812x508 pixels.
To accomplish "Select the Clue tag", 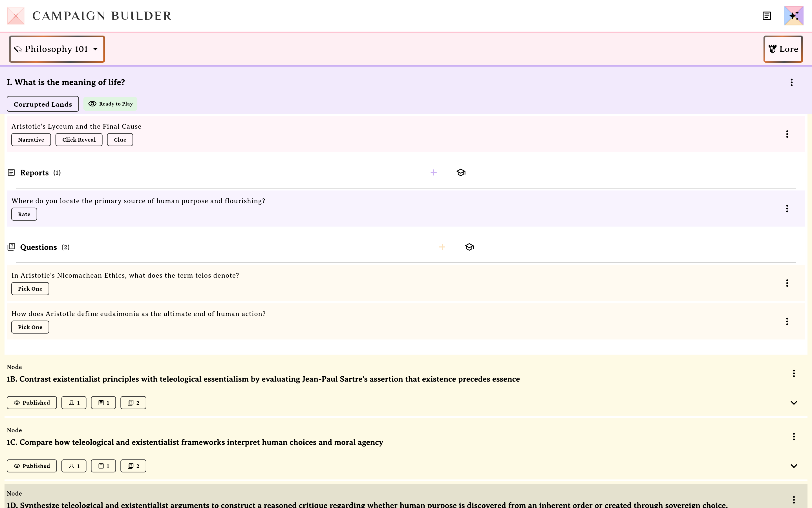I will point(120,140).
